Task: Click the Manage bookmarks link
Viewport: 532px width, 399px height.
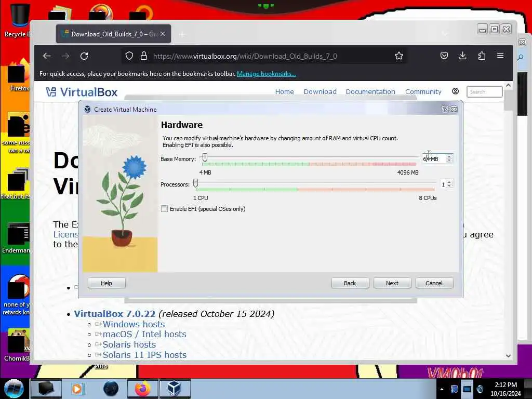Action: tap(267, 74)
